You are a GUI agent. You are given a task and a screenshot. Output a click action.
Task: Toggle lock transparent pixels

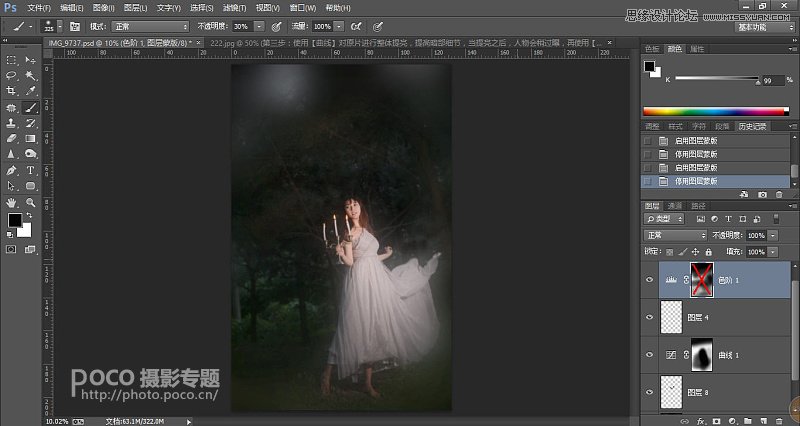tap(669, 252)
